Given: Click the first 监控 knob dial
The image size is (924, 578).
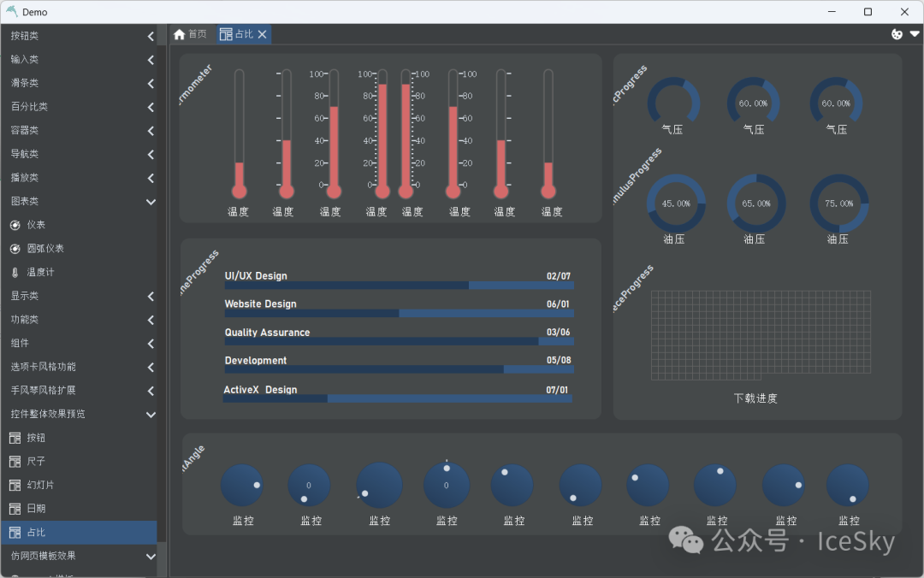Looking at the screenshot, I should [242, 486].
